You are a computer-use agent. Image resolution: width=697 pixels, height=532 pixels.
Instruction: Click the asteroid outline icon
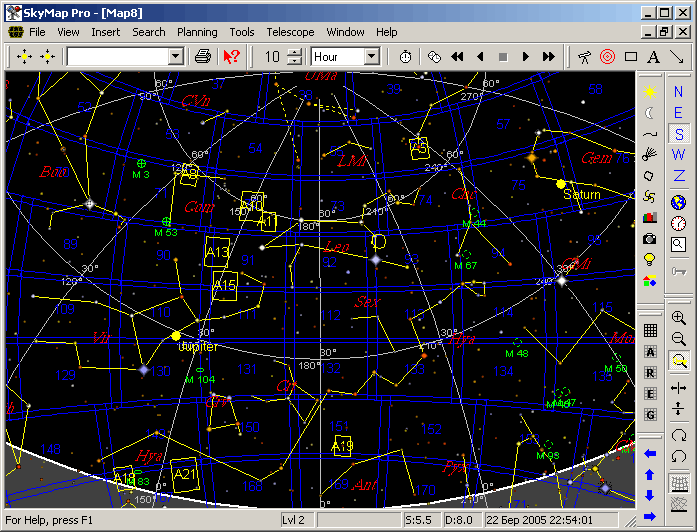(x=649, y=176)
